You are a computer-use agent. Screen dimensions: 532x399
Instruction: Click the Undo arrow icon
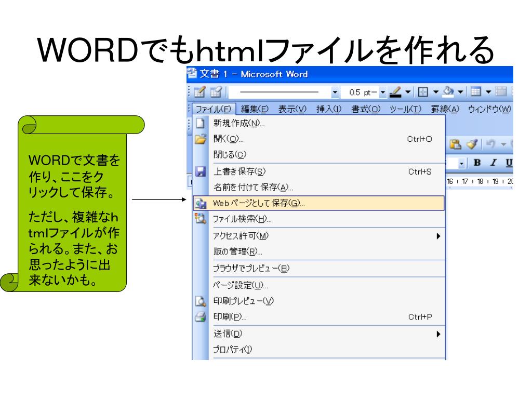[x=491, y=144]
